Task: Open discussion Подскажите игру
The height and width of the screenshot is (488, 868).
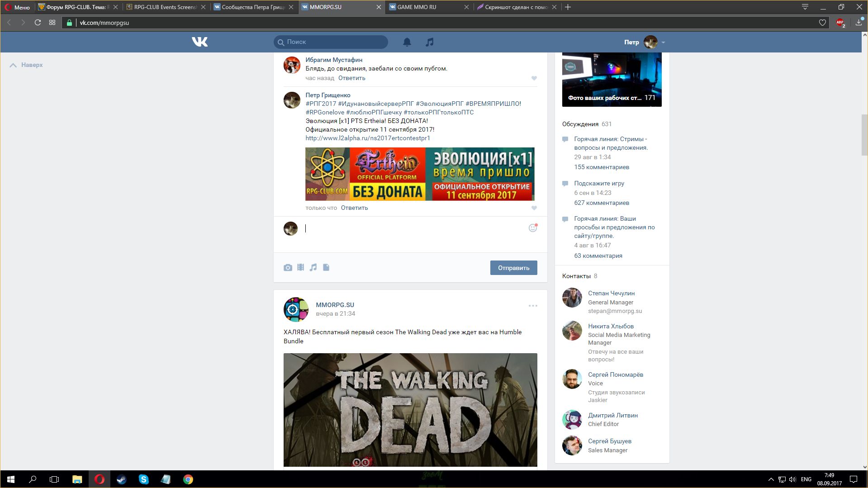Action: pyautogui.click(x=599, y=183)
